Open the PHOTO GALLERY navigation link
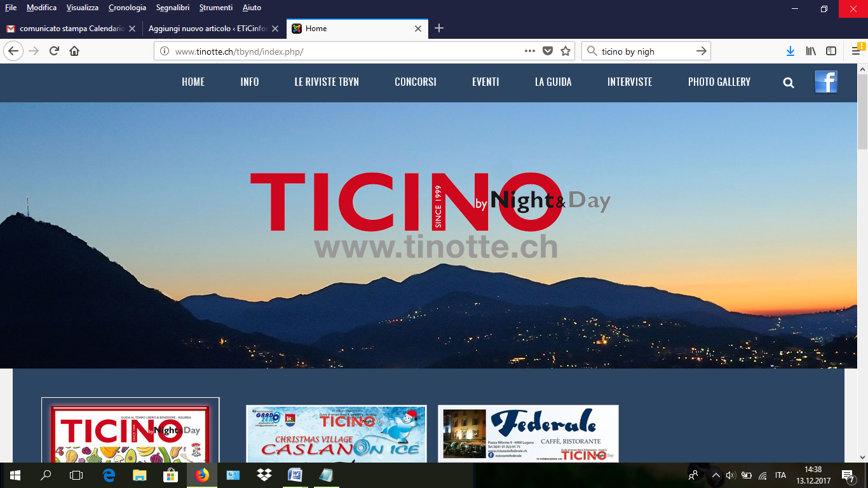This screenshot has width=868, height=488. 719,82
